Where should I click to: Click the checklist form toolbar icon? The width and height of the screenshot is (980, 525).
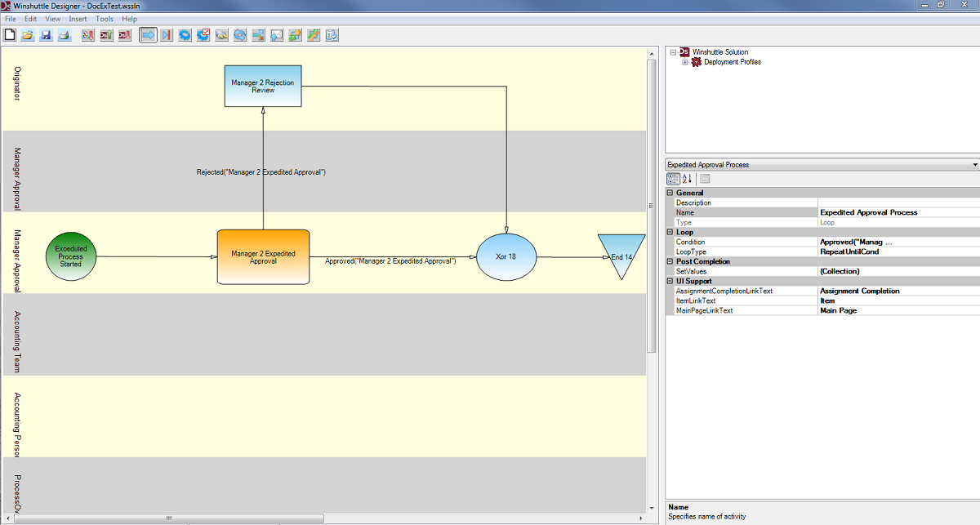331,35
